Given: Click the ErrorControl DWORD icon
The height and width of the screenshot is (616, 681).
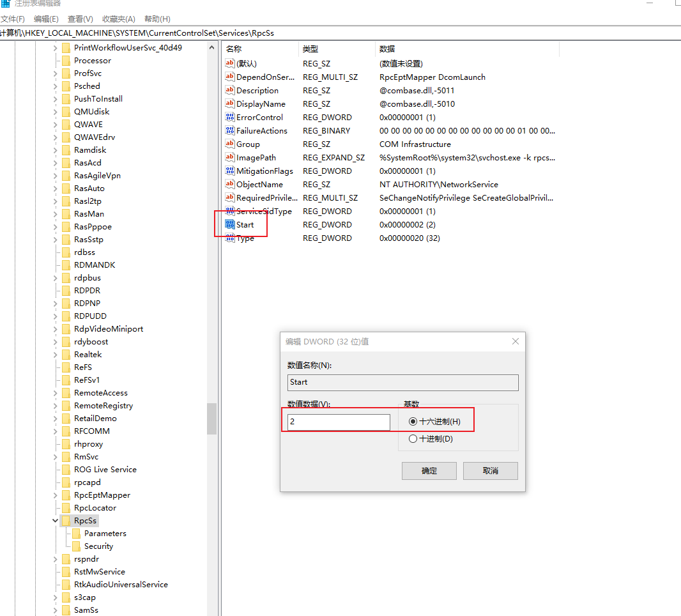Looking at the screenshot, I should 231,117.
